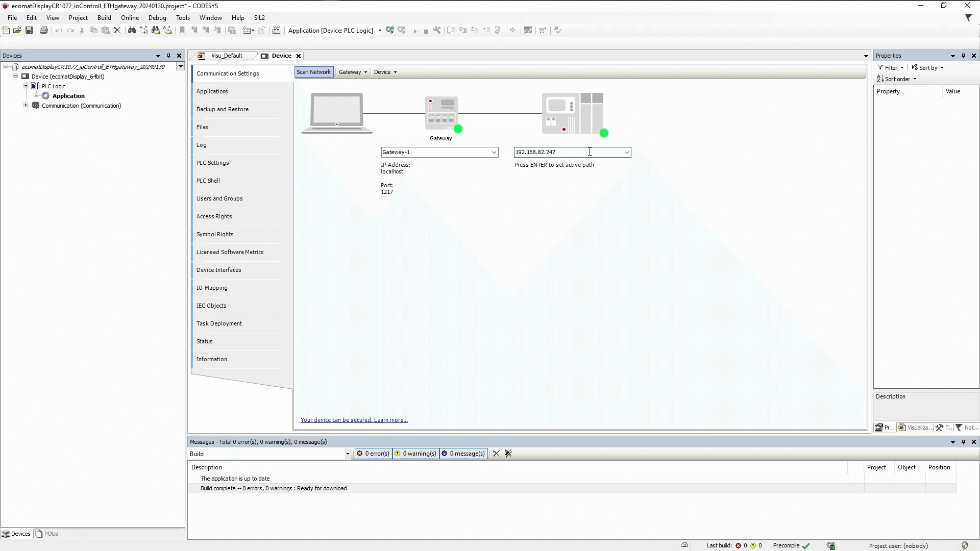Select the PLC Settings side tab
This screenshot has width=980, height=551.
pyautogui.click(x=212, y=163)
